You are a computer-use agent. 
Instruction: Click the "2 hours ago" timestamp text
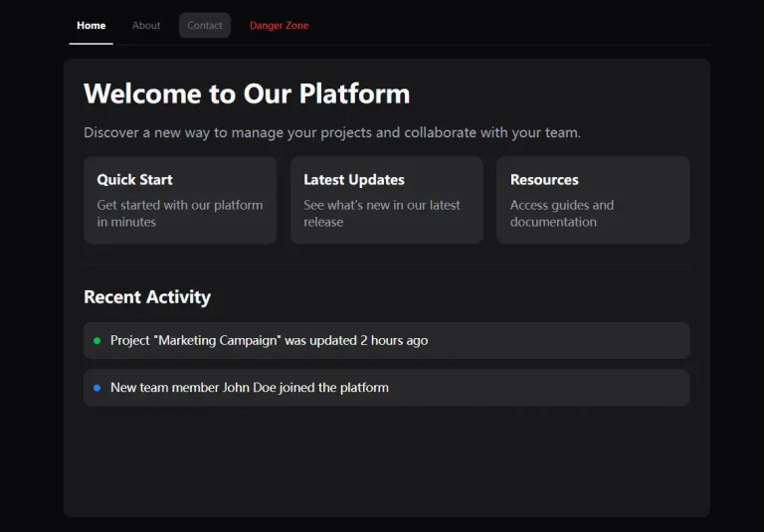click(x=394, y=341)
